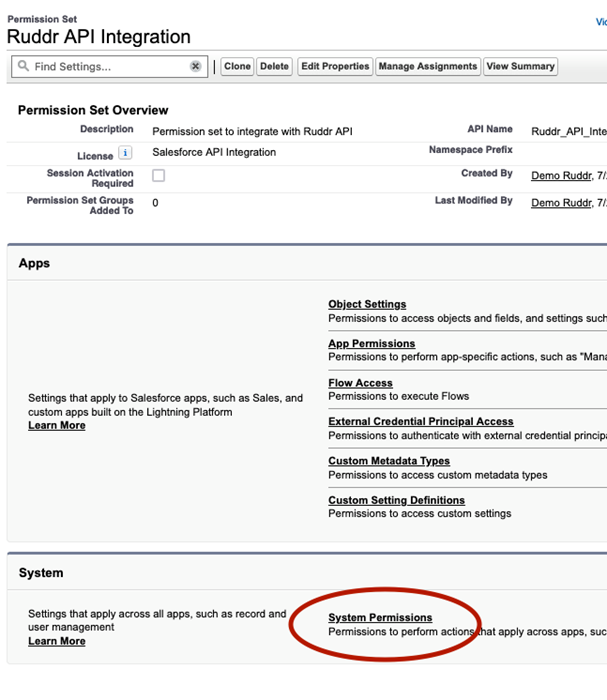Click the 'Permissions to execute Flows' description

[x=399, y=396]
